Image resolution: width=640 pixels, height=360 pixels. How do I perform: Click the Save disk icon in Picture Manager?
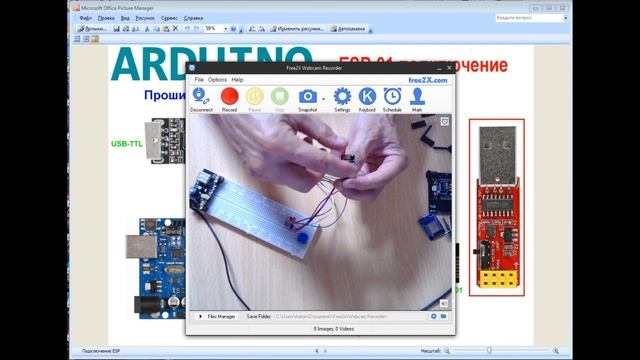(116, 29)
